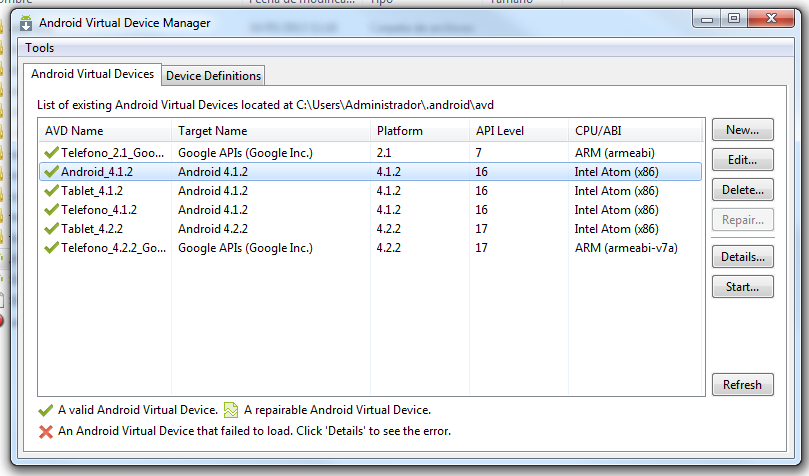Click the Delete... button

coord(742,190)
